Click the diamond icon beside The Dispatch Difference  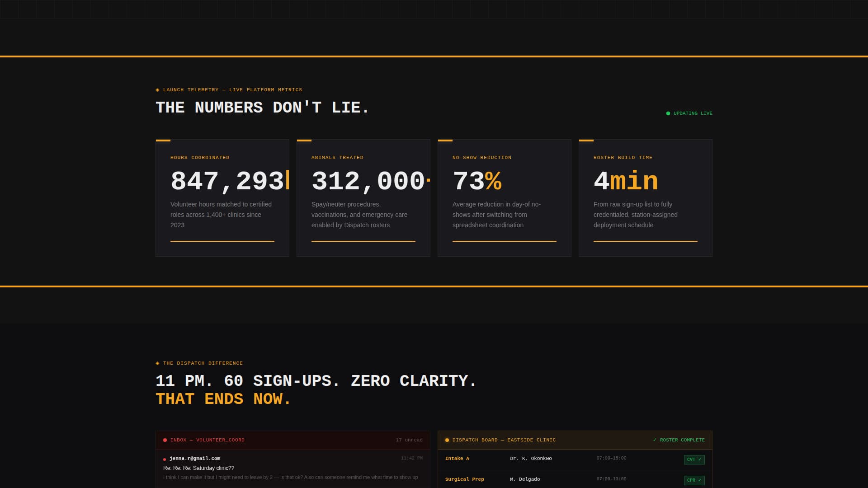tap(157, 363)
